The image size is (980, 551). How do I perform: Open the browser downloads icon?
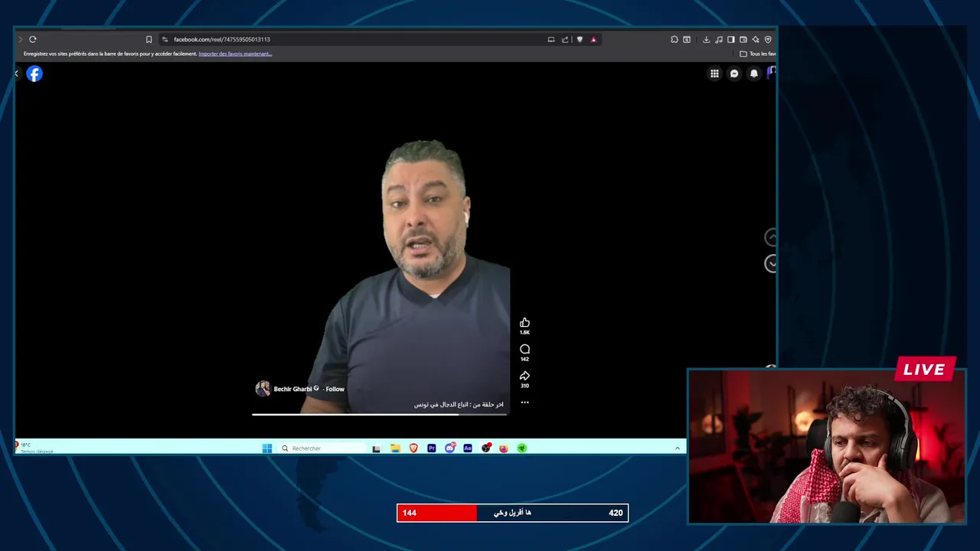[706, 39]
